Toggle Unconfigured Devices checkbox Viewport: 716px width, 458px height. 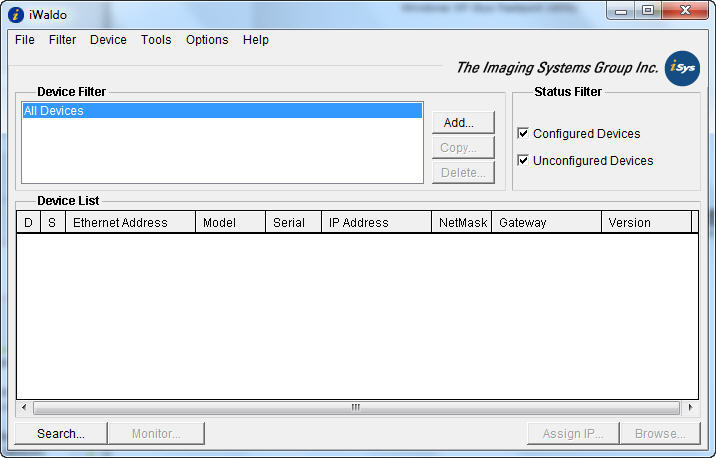click(523, 160)
